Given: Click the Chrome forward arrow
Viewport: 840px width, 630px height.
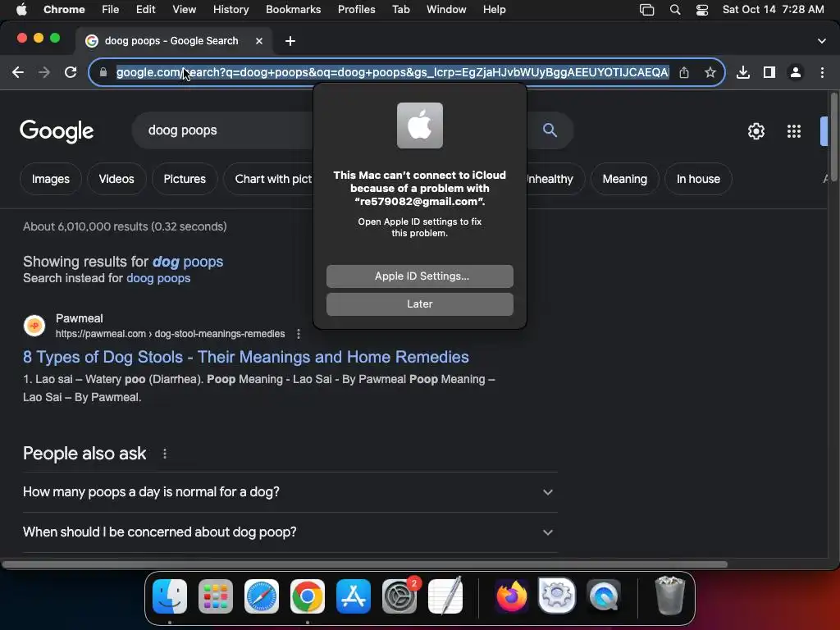Looking at the screenshot, I should pos(44,72).
